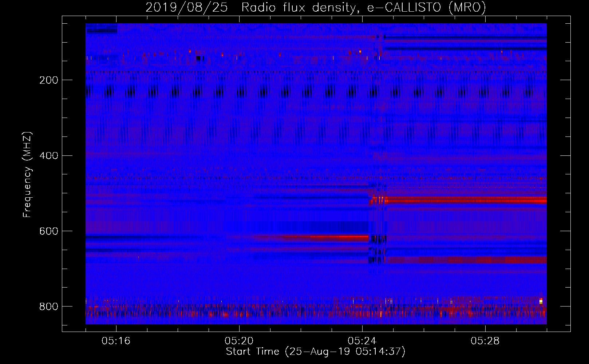Click the 05:20 time tick label
The image size is (589, 364).
(x=239, y=341)
